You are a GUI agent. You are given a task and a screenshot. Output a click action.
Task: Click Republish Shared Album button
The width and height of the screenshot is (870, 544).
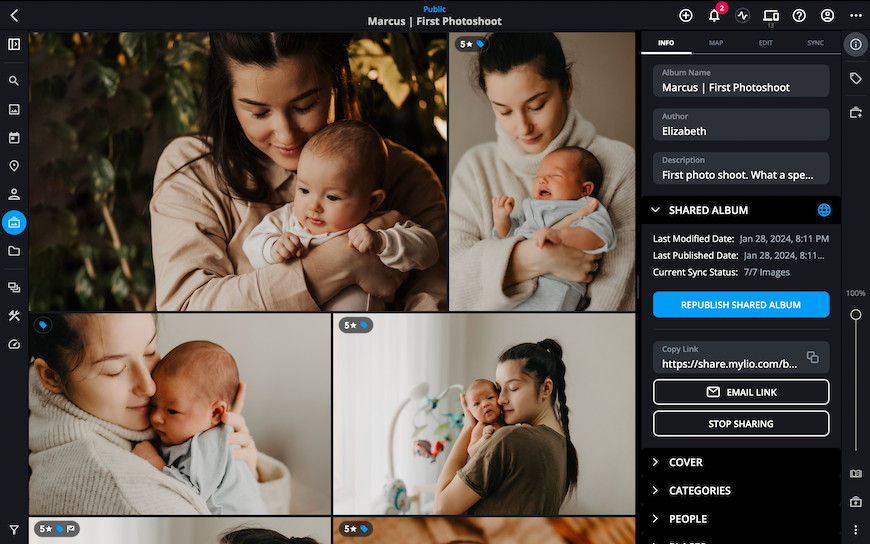click(x=741, y=305)
